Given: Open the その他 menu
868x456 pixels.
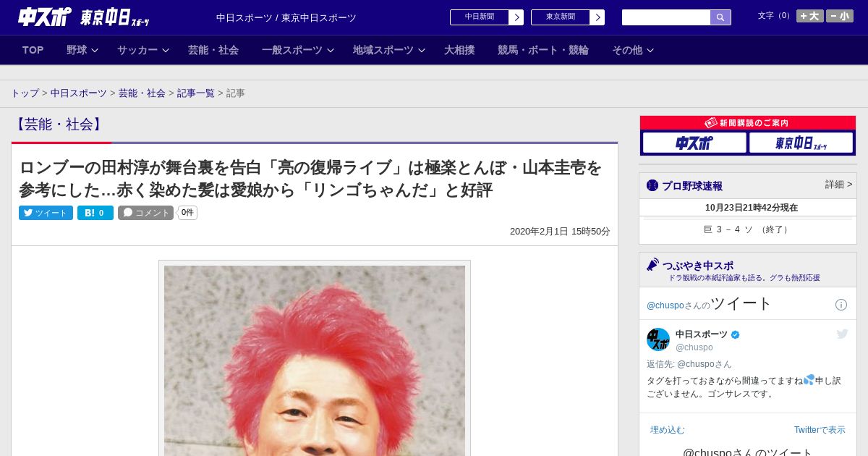Looking at the screenshot, I should pos(627,50).
